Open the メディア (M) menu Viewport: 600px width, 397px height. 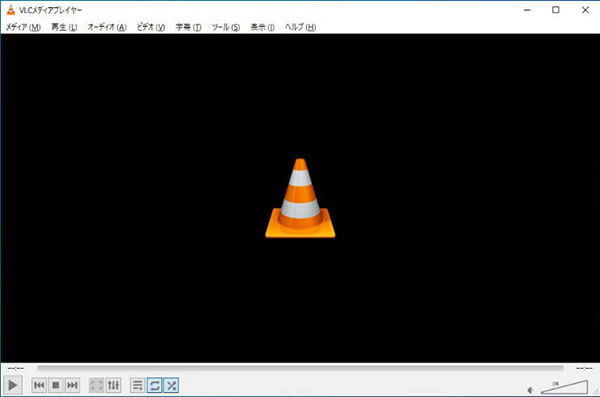[x=23, y=27]
